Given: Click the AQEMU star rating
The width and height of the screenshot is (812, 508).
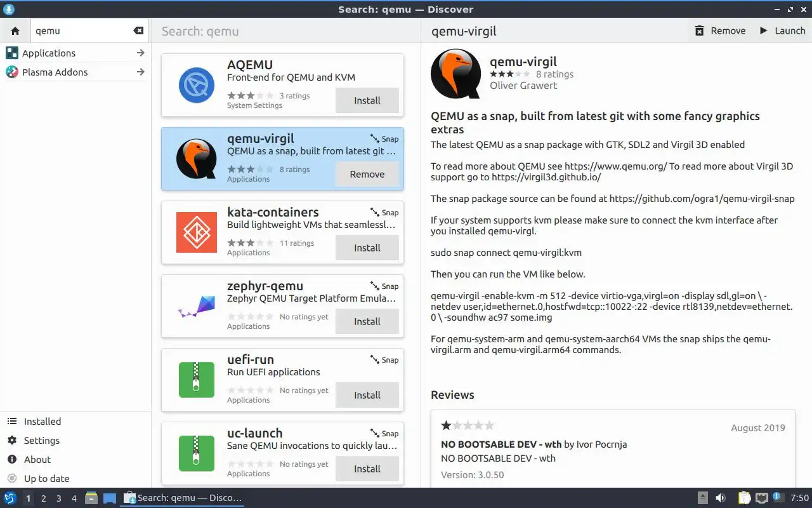Looking at the screenshot, I should (251, 95).
